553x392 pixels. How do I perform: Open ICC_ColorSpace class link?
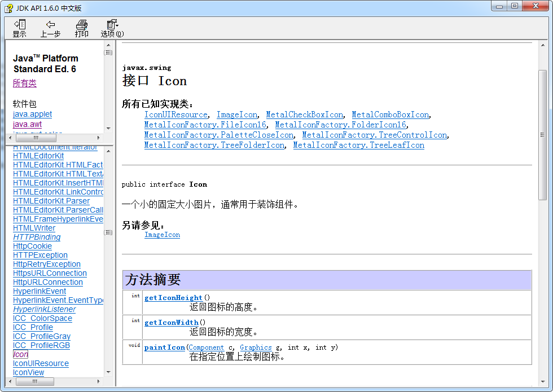pos(43,318)
